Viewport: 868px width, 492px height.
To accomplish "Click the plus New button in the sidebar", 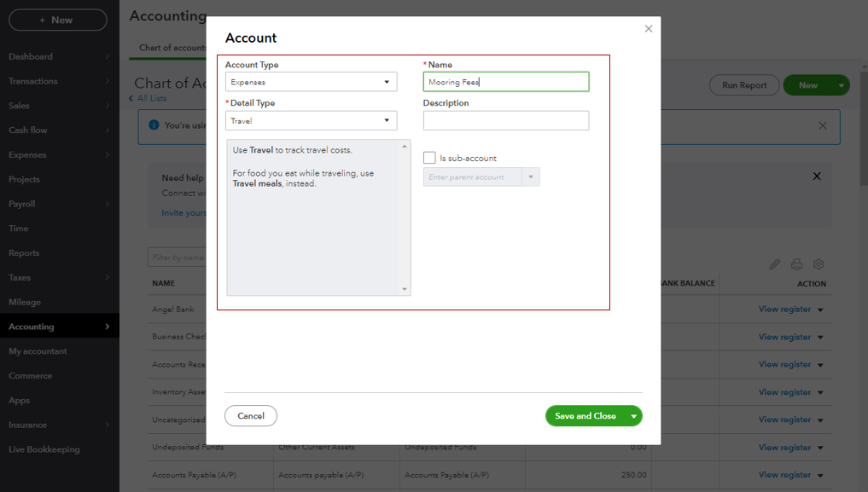I will tap(57, 20).
